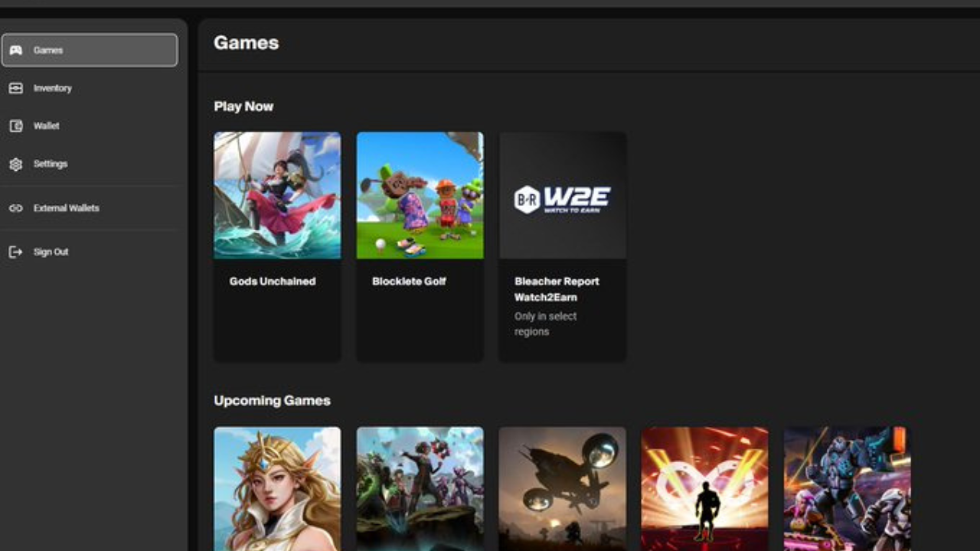Screen dimensions: 980x551
Task: Sign out using the Sign Out label
Action: coord(51,252)
